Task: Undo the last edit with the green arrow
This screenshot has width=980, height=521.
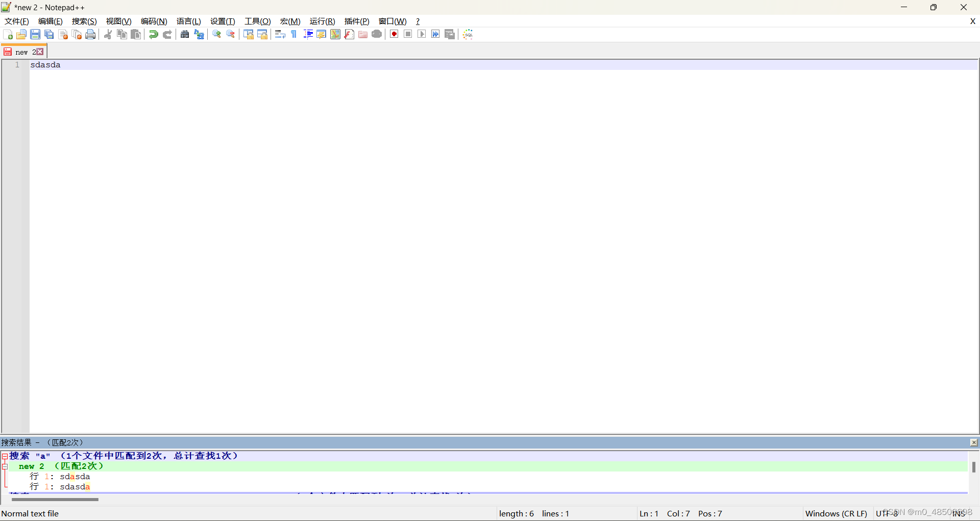Action: [x=153, y=34]
